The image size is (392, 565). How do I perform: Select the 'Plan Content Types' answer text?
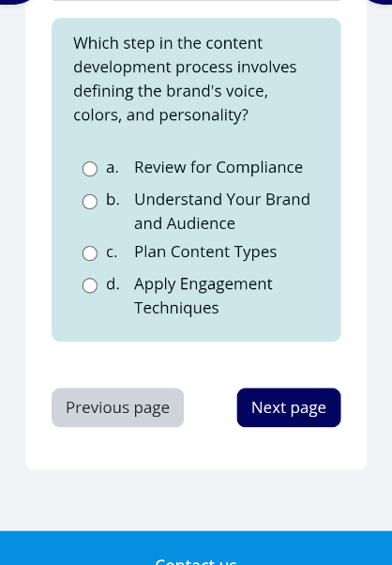(x=205, y=252)
